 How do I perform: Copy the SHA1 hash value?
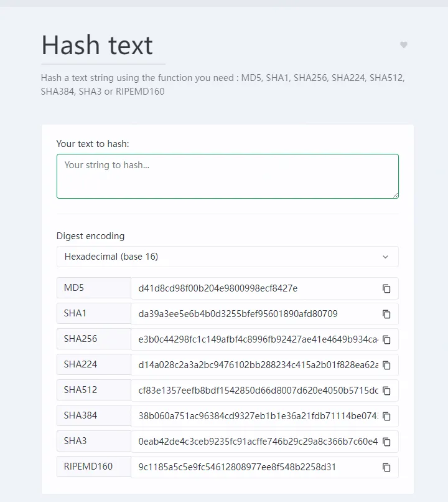point(386,314)
